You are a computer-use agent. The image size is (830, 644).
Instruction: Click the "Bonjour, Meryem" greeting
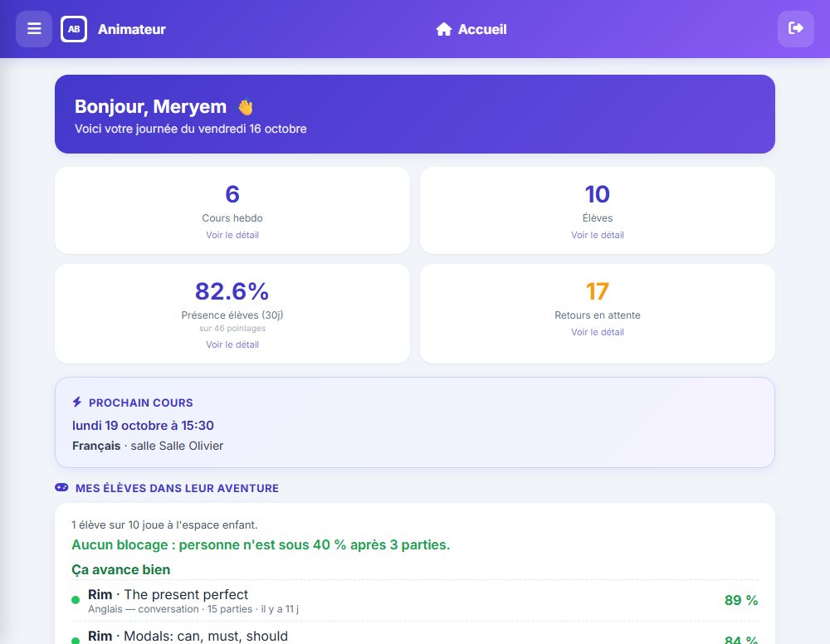pos(150,106)
